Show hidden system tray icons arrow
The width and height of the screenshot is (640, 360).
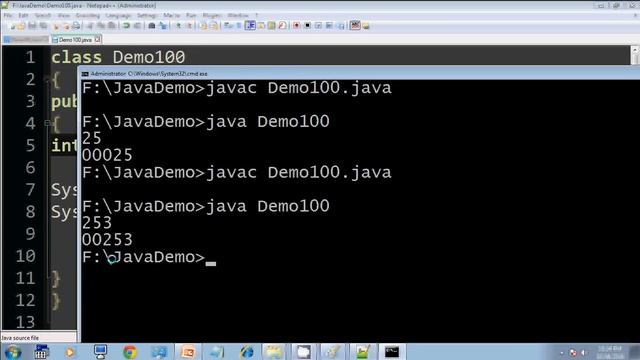tap(562, 352)
